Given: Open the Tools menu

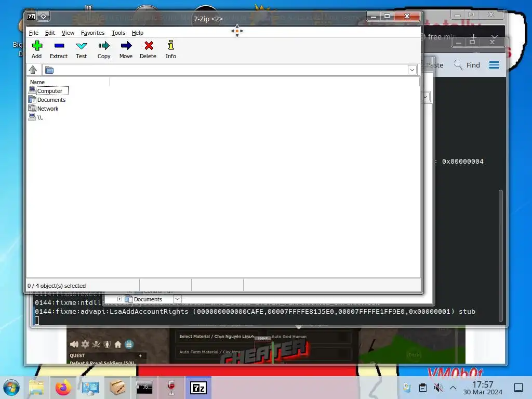Looking at the screenshot, I should coord(118,33).
